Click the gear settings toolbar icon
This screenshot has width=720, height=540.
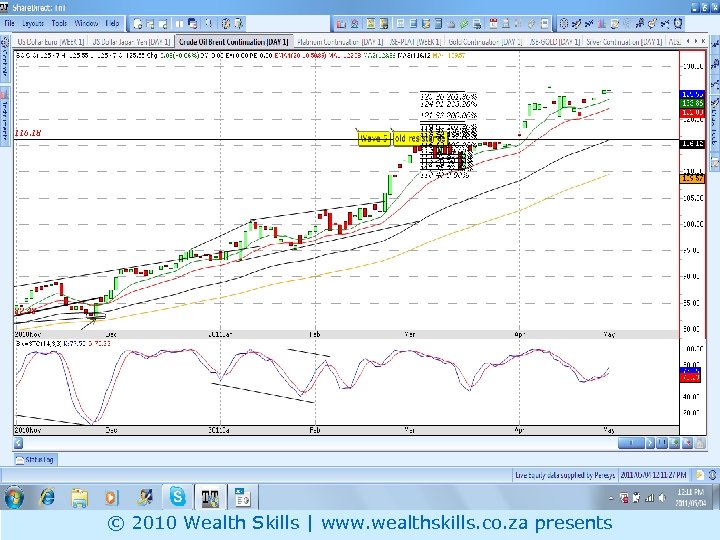[226, 23]
